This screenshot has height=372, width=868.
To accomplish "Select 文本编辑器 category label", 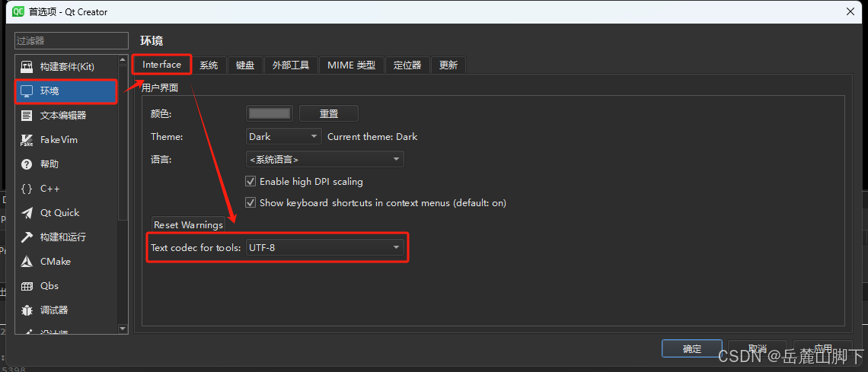I will point(63,116).
